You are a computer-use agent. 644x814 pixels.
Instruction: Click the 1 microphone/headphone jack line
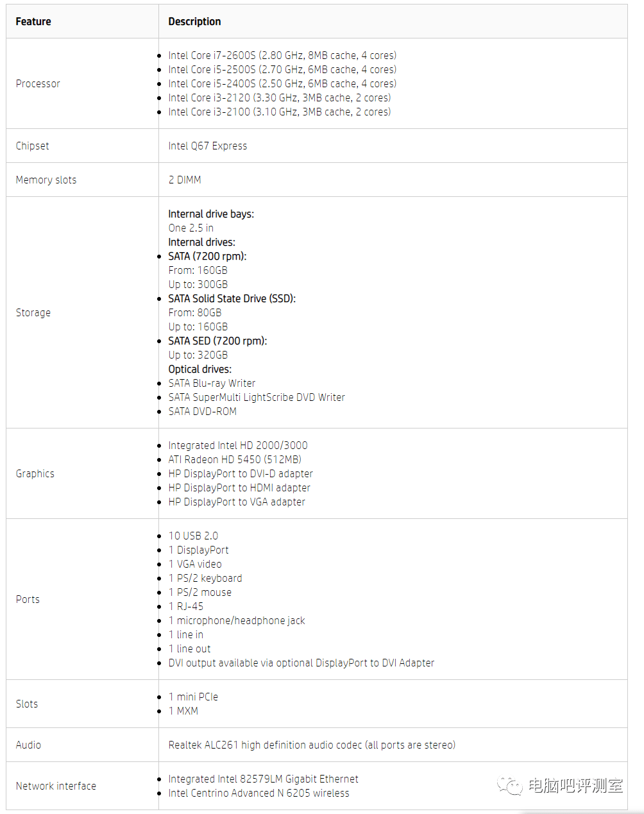point(237,620)
